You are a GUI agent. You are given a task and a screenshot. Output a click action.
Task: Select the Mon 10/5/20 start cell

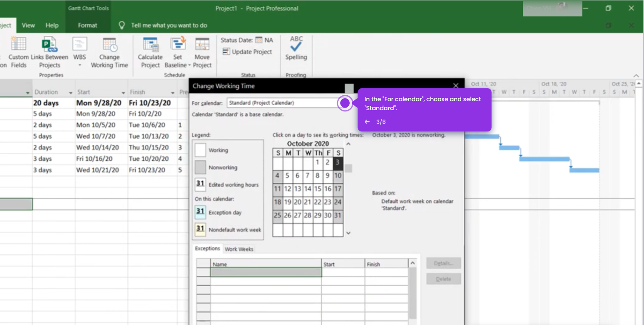coord(101,125)
